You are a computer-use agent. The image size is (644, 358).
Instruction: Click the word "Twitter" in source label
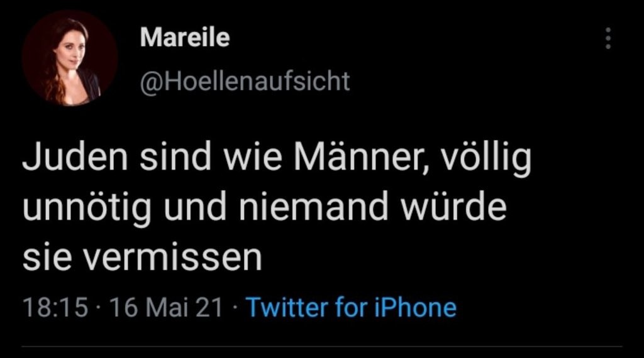click(284, 308)
